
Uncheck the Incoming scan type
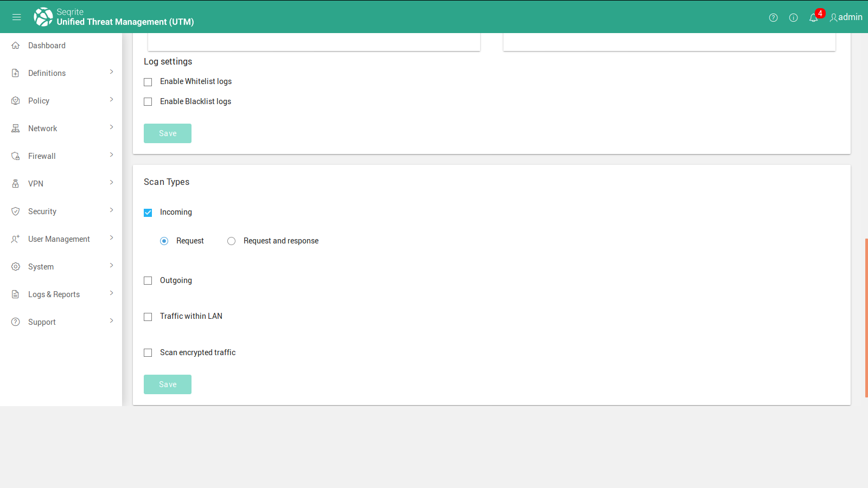[148, 213]
